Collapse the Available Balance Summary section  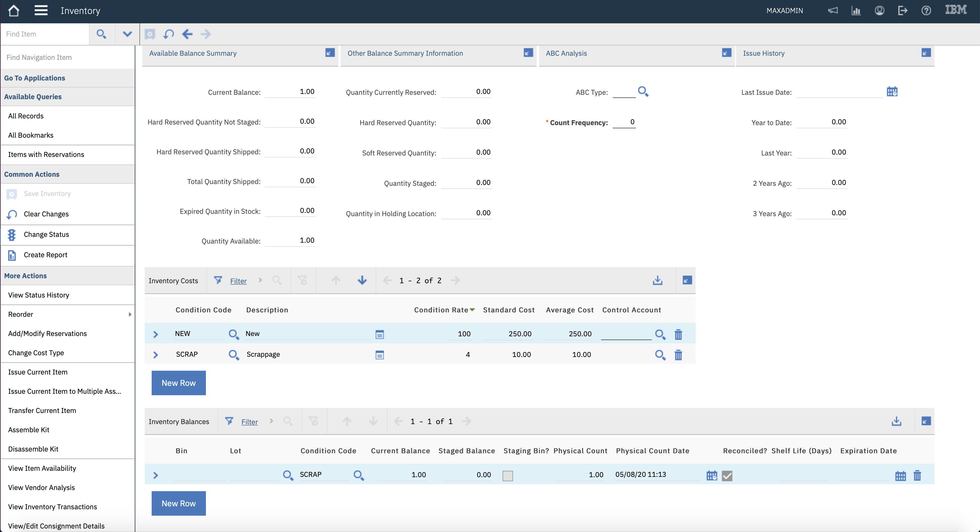coord(330,53)
